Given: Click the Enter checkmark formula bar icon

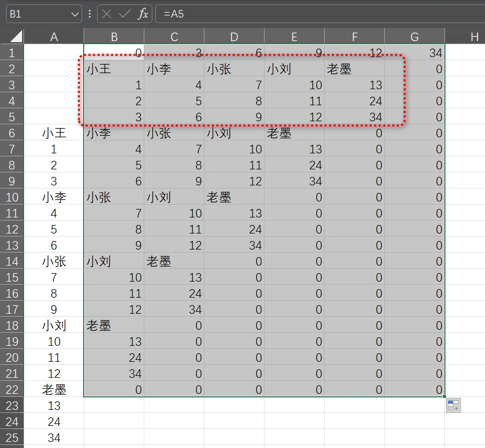Looking at the screenshot, I should pyautogui.click(x=125, y=14).
